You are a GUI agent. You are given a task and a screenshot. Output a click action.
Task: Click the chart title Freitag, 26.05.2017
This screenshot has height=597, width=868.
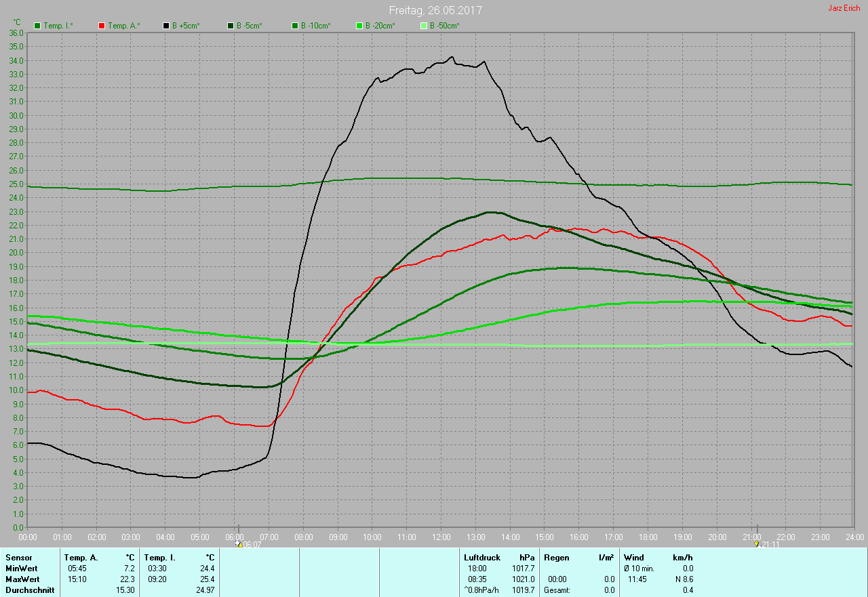(435, 11)
